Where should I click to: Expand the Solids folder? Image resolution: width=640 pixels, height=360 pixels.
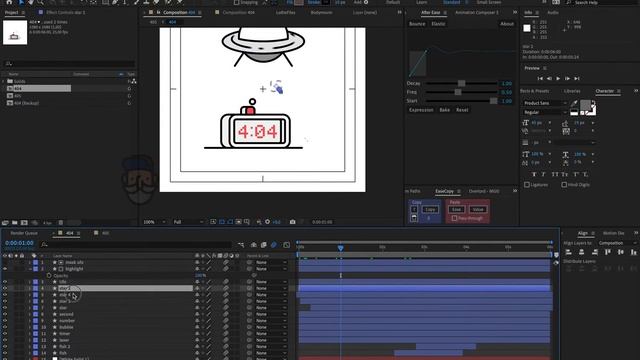pyautogui.click(x=3, y=81)
